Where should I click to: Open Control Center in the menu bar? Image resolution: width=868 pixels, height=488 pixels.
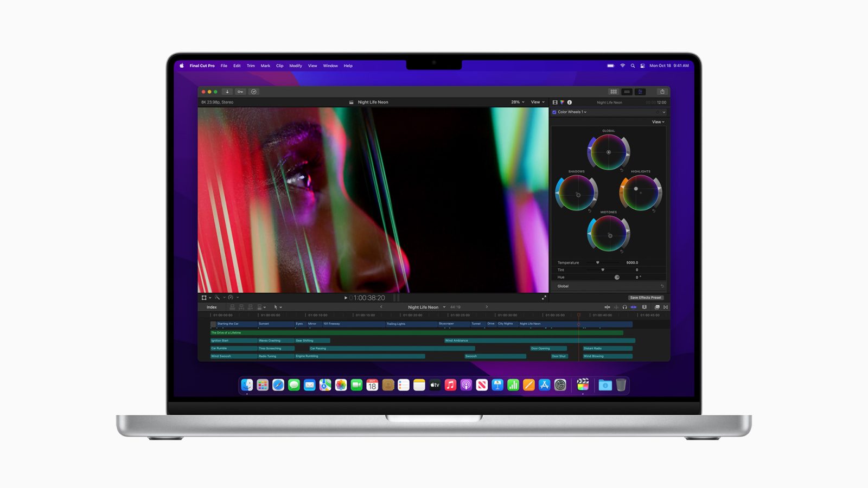click(x=642, y=66)
